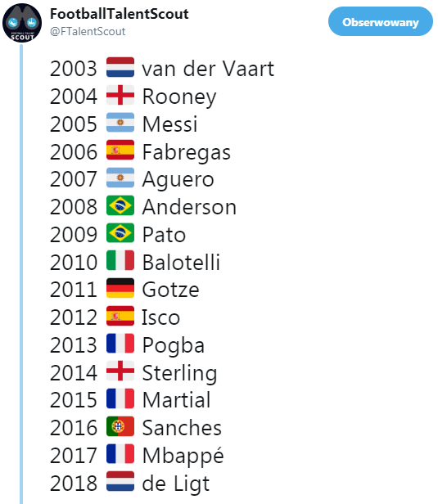Click the England flag beside Rooney
438x504 pixels.
coord(120,95)
